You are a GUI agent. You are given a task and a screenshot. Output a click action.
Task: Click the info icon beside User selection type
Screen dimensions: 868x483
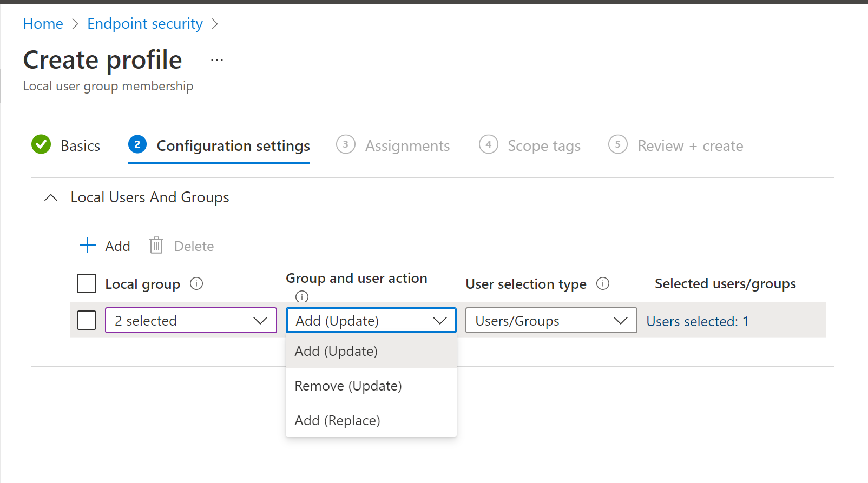(x=603, y=284)
